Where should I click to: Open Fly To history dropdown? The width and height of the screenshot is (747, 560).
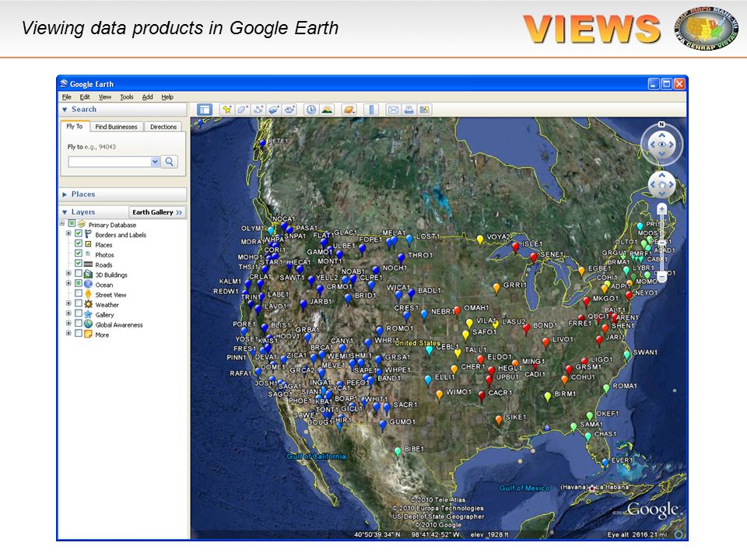pyautogui.click(x=155, y=162)
